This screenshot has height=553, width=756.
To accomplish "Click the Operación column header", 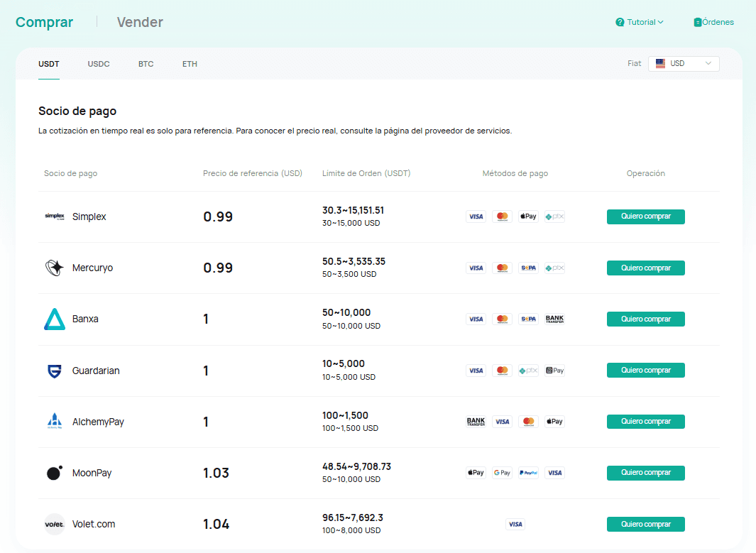I will pyautogui.click(x=645, y=173).
